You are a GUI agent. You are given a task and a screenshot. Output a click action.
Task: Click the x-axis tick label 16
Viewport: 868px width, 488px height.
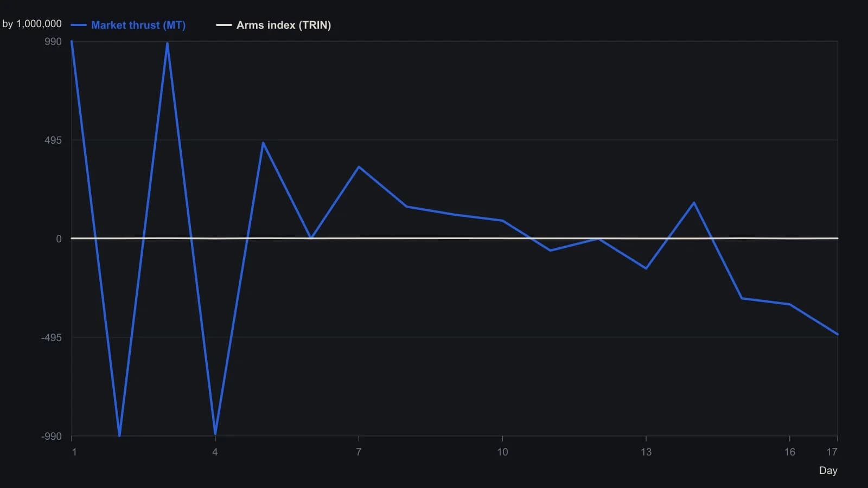pyautogui.click(x=789, y=452)
